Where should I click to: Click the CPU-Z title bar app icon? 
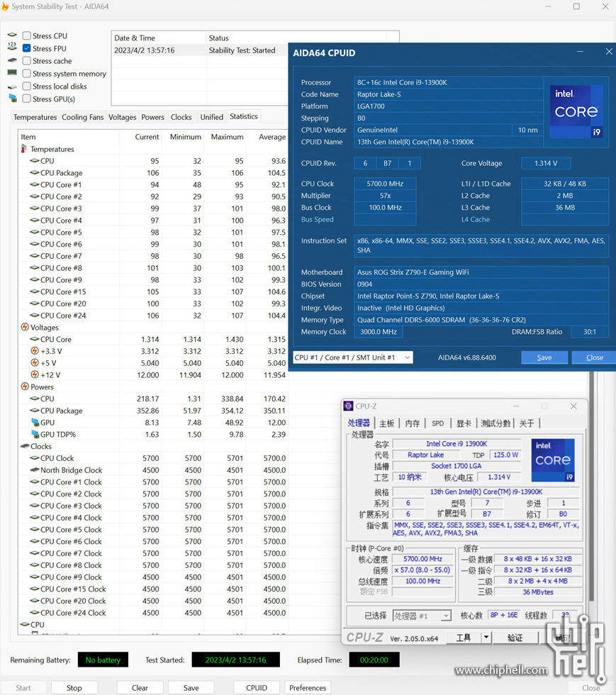[348, 406]
